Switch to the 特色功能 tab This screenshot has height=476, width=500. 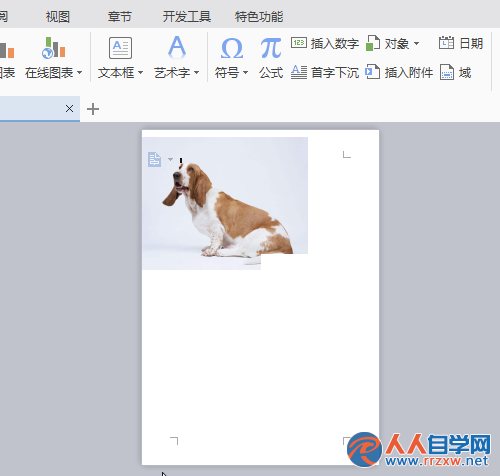(x=259, y=17)
